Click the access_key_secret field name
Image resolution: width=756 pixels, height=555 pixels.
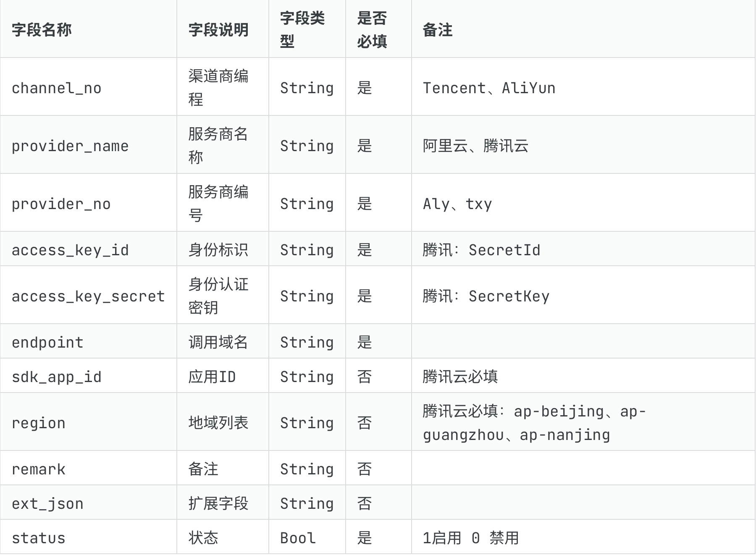[x=88, y=296]
